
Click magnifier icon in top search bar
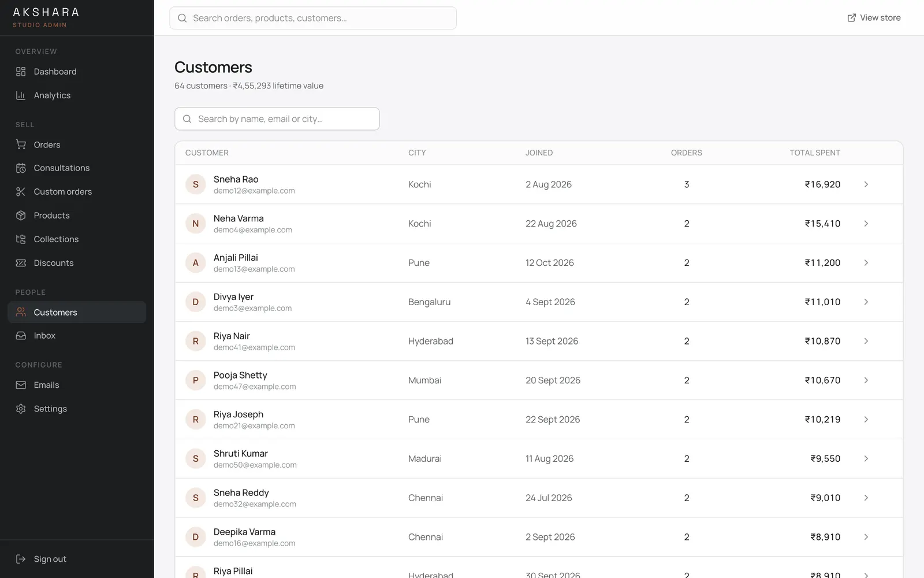pos(182,18)
